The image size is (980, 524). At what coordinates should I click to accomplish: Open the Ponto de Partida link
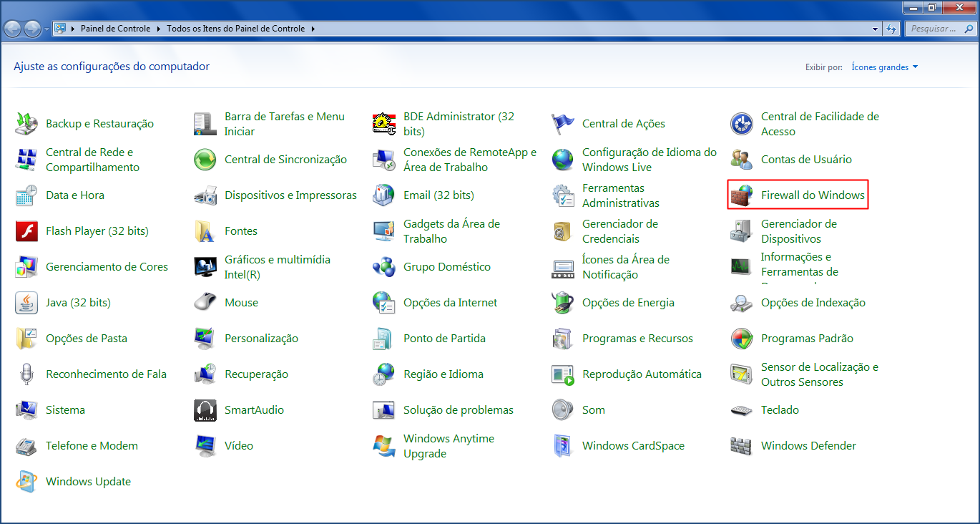(444, 339)
